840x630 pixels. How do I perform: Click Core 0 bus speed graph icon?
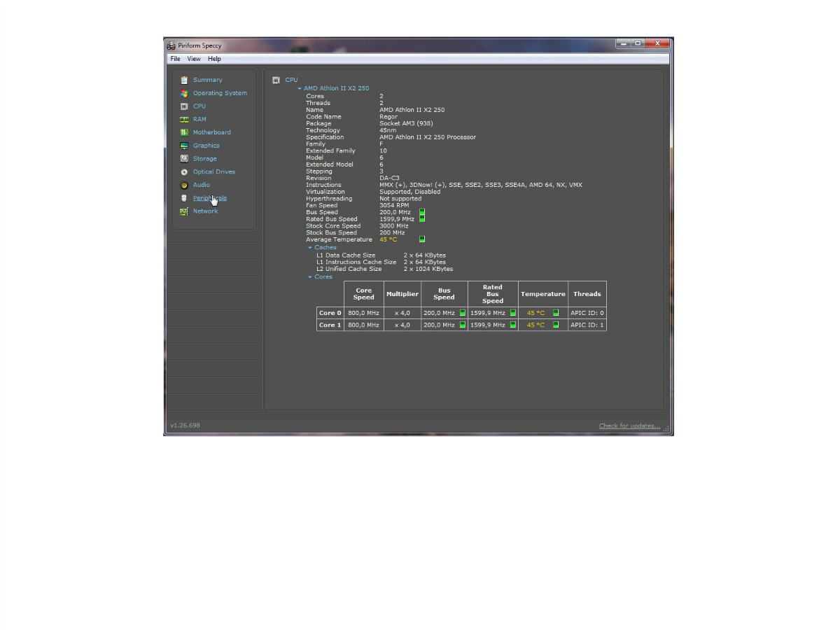point(462,313)
